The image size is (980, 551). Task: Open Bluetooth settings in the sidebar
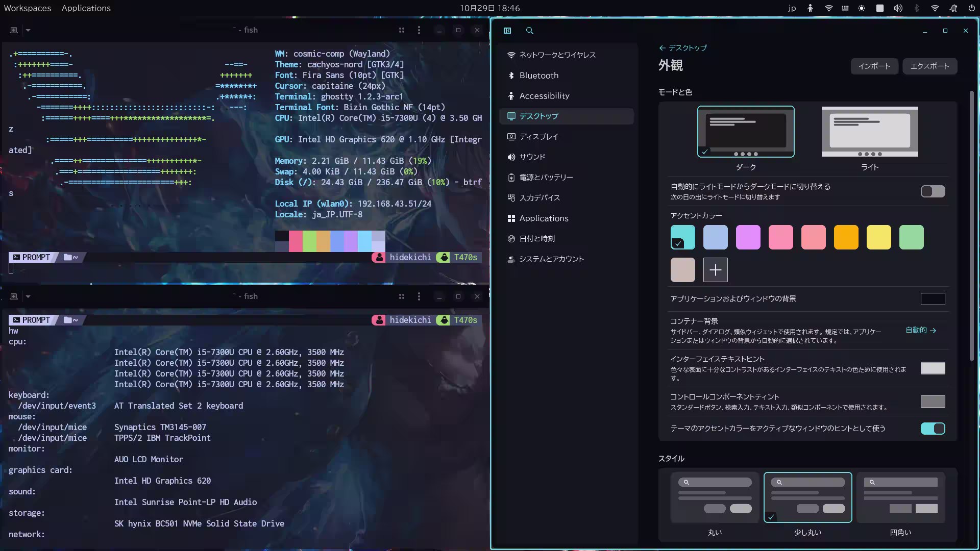pos(538,75)
